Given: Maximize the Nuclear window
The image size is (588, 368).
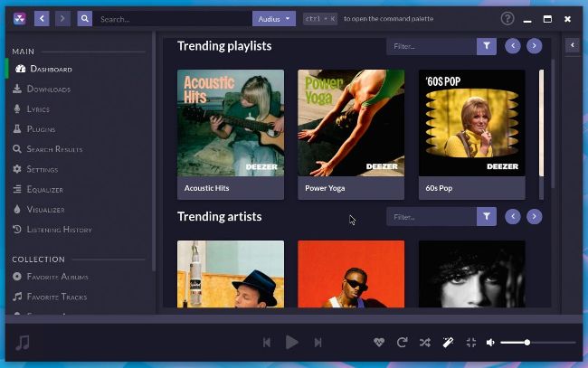Looking at the screenshot, I should [547, 19].
